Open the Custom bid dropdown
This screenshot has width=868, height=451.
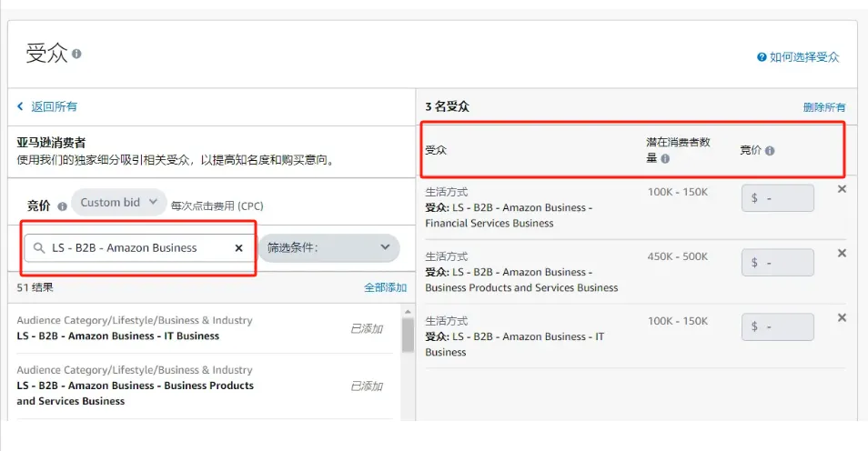[x=118, y=203]
